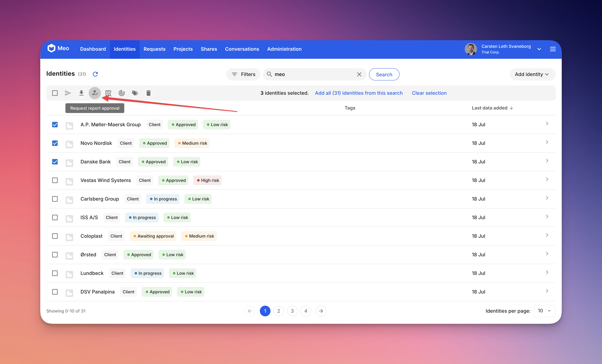Go to page 4
602x364 pixels.
point(306,311)
